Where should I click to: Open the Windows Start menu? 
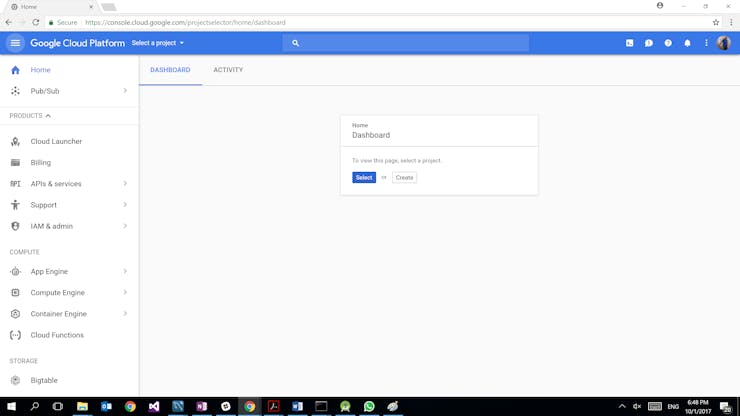[11, 406]
